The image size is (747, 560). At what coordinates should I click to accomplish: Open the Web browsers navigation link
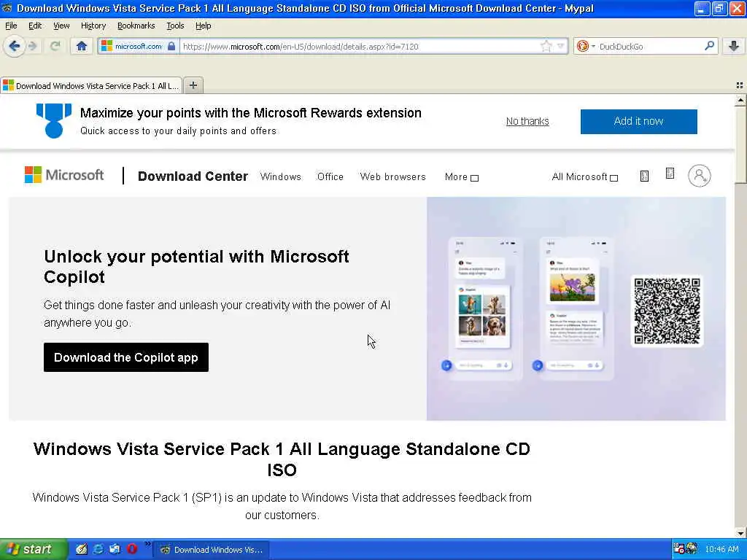tap(392, 176)
